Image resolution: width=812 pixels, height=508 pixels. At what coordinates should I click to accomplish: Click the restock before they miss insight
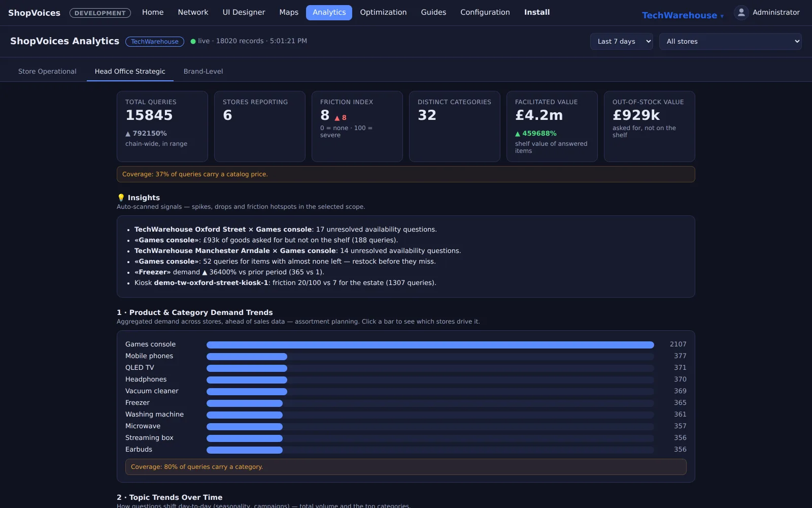tap(285, 262)
